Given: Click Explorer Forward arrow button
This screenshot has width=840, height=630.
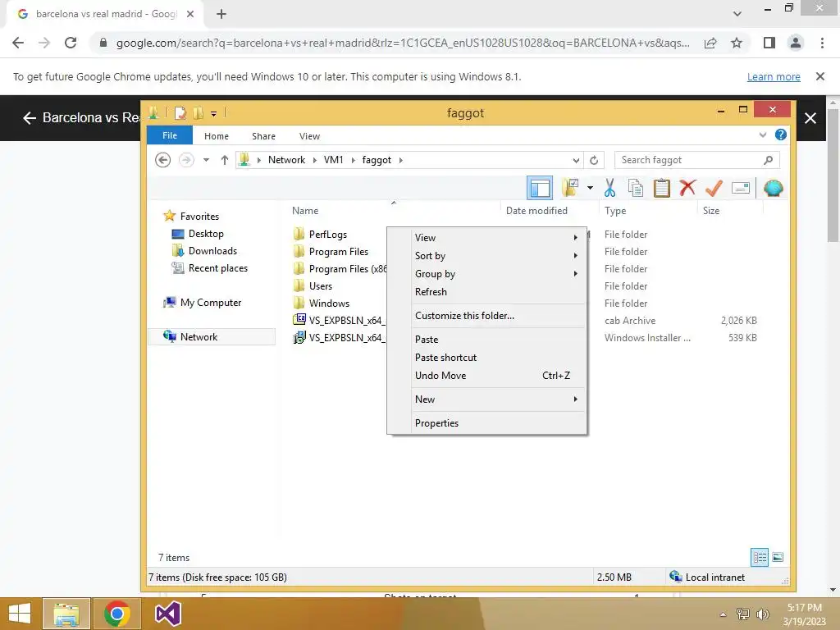Looking at the screenshot, I should pyautogui.click(x=186, y=160).
